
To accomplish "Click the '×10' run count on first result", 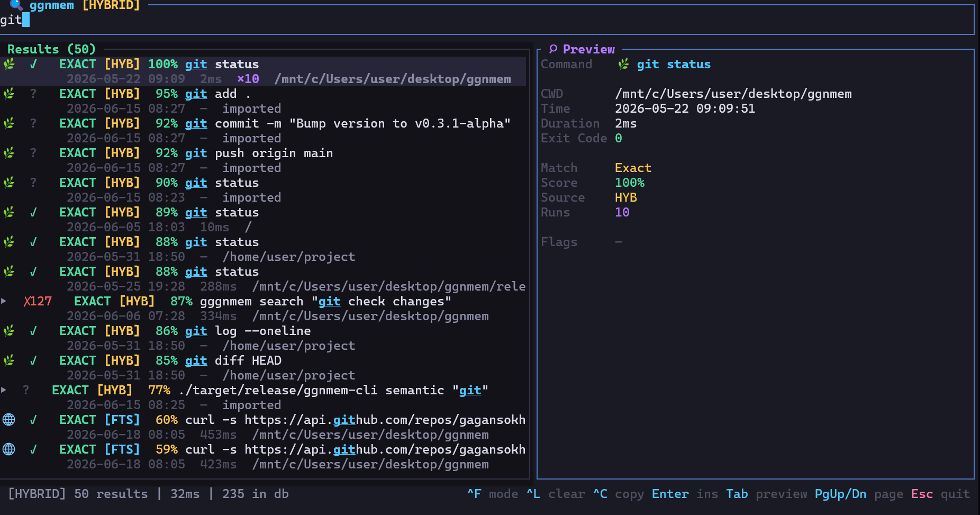I will [x=248, y=79].
